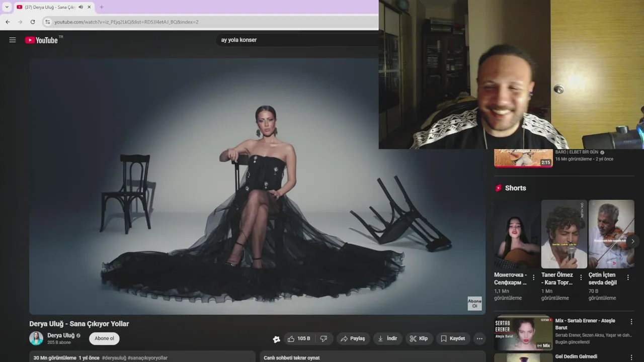Viewport: 644px width, 362px height.
Task: Open options menu for Taner Ölmez short
Action: coord(581,278)
